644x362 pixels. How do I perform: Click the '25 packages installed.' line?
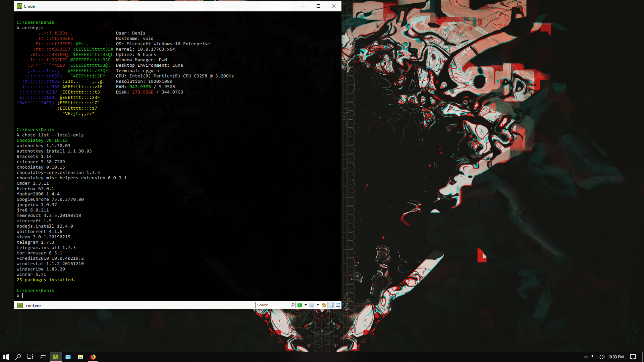pyautogui.click(x=46, y=280)
